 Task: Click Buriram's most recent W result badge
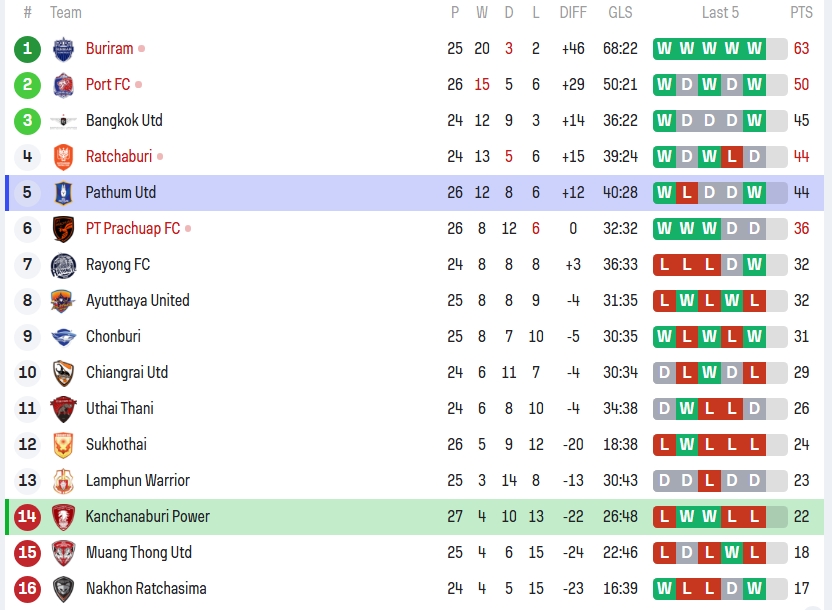click(x=754, y=49)
